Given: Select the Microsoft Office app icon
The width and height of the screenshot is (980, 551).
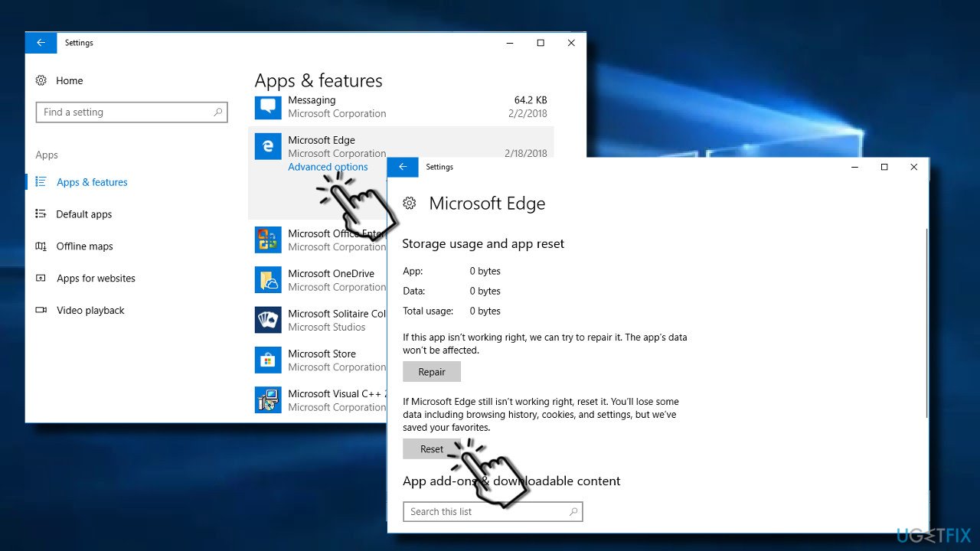Looking at the screenshot, I should click(268, 240).
